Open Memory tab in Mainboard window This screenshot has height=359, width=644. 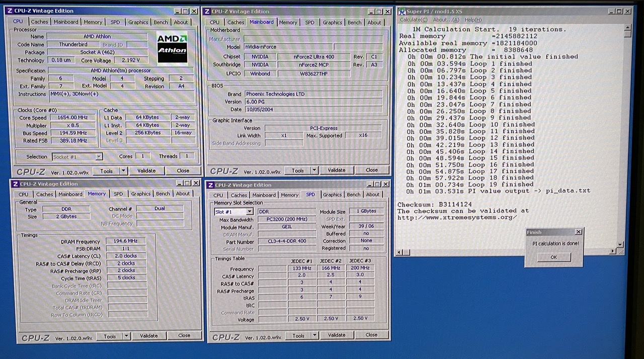[288, 22]
